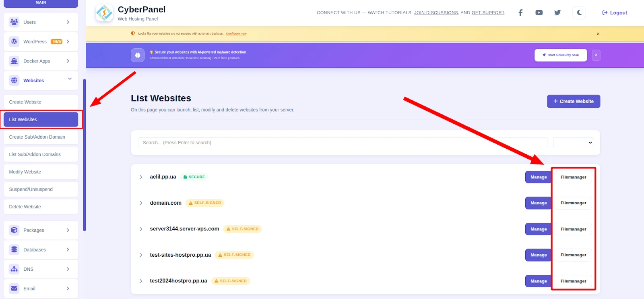Expand the Docker Apps chevron

pos(68,61)
